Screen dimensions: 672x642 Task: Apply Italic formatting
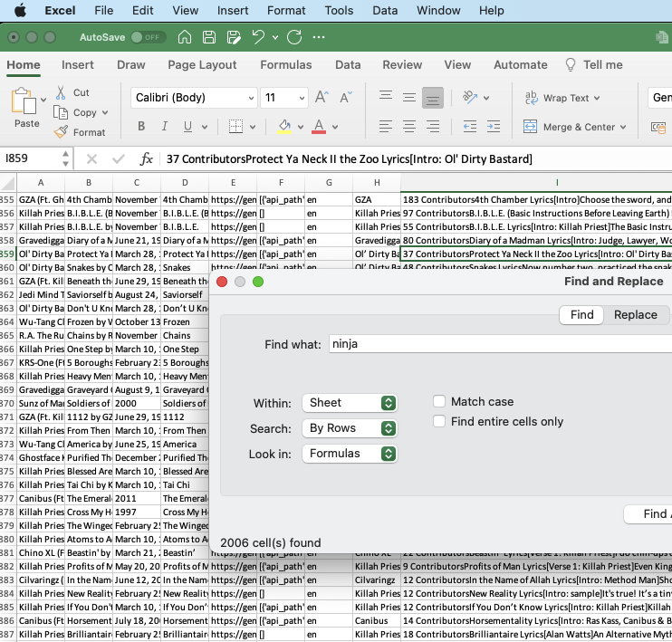[165, 127]
